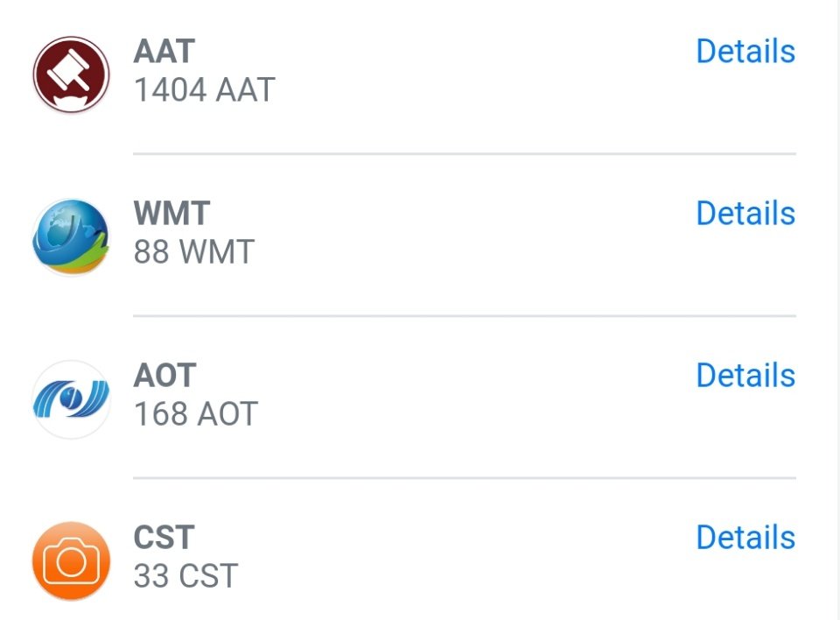Image resolution: width=840 pixels, height=620 pixels.
Task: Click the bold WMT token name
Action: 171,214
